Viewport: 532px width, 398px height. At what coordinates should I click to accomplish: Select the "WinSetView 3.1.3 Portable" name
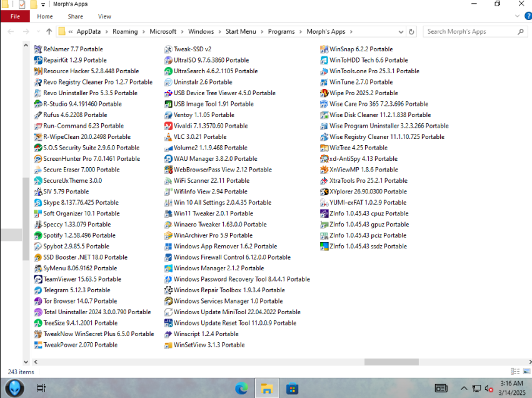point(209,345)
